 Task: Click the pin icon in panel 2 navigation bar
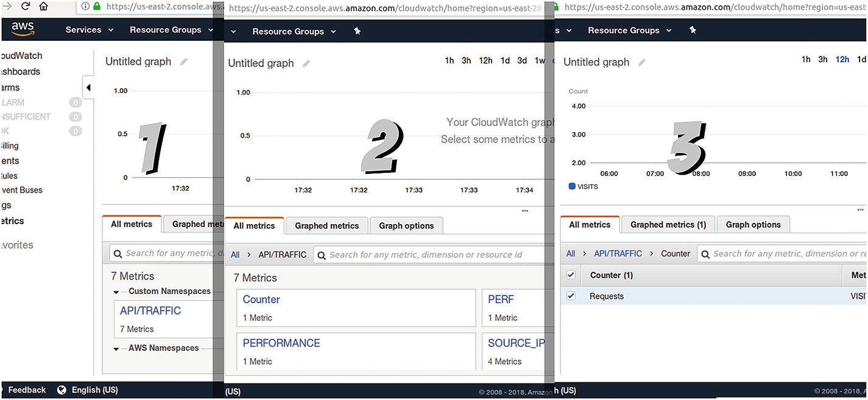[x=358, y=31]
